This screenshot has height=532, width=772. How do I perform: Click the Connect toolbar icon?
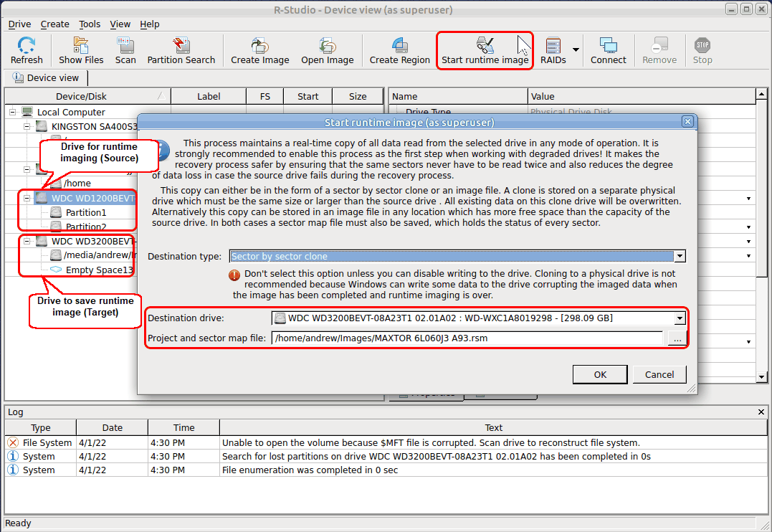click(609, 51)
